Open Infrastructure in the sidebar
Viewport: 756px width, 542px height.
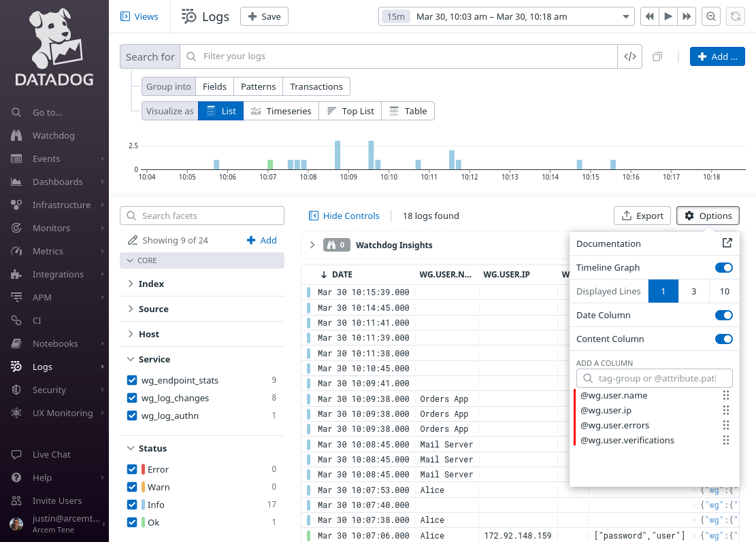[x=61, y=205]
